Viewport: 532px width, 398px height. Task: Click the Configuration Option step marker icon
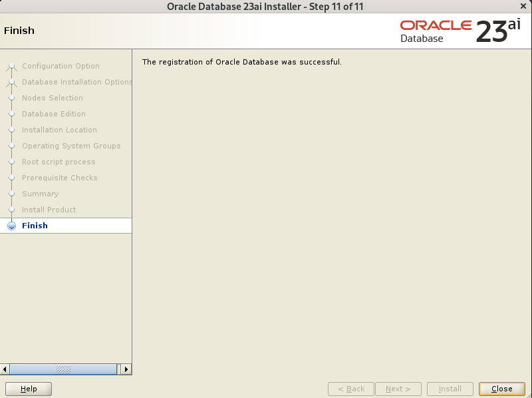point(11,66)
